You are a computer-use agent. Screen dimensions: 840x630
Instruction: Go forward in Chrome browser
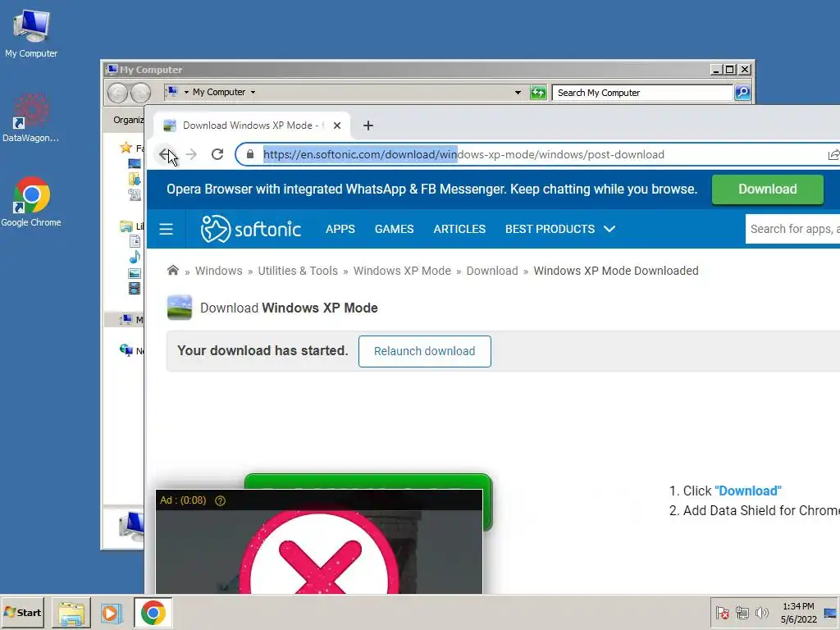[x=191, y=154]
